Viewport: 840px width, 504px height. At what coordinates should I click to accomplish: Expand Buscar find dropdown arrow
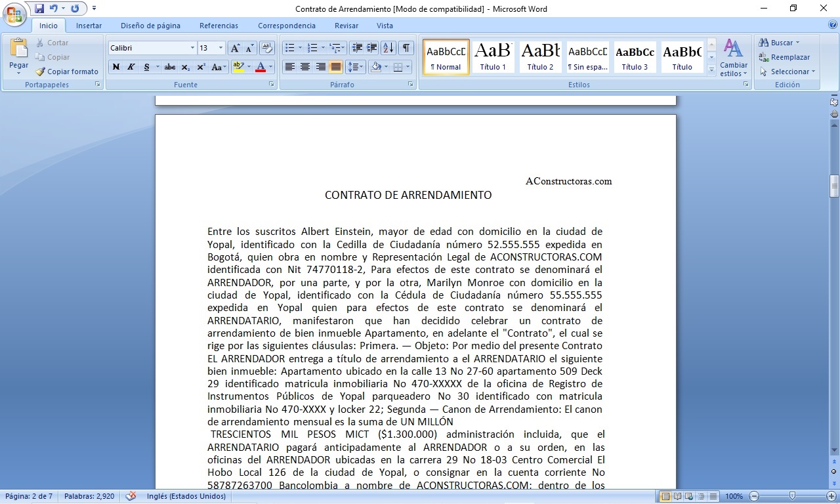(x=798, y=43)
